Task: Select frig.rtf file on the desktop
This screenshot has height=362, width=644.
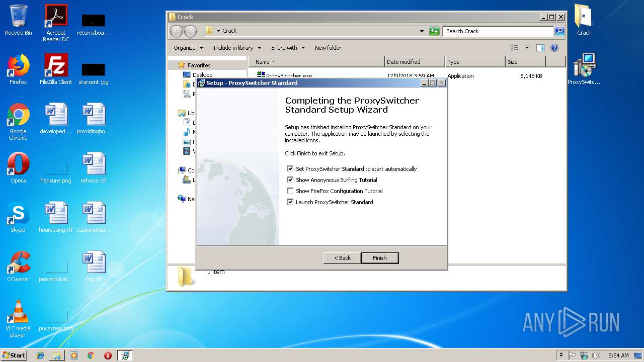Action: [94, 266]
